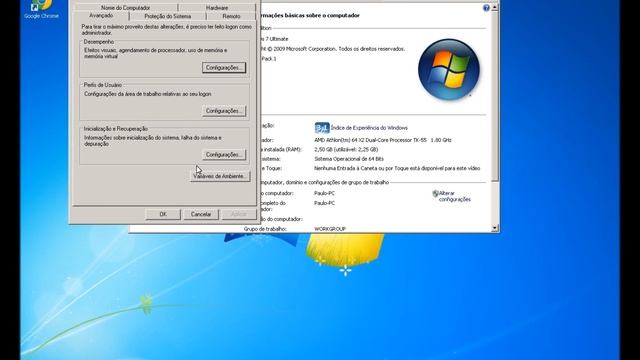Click the Windows Experience Index rating icon
The width and height of the screenshot is (640, 360).
point(322,128)
